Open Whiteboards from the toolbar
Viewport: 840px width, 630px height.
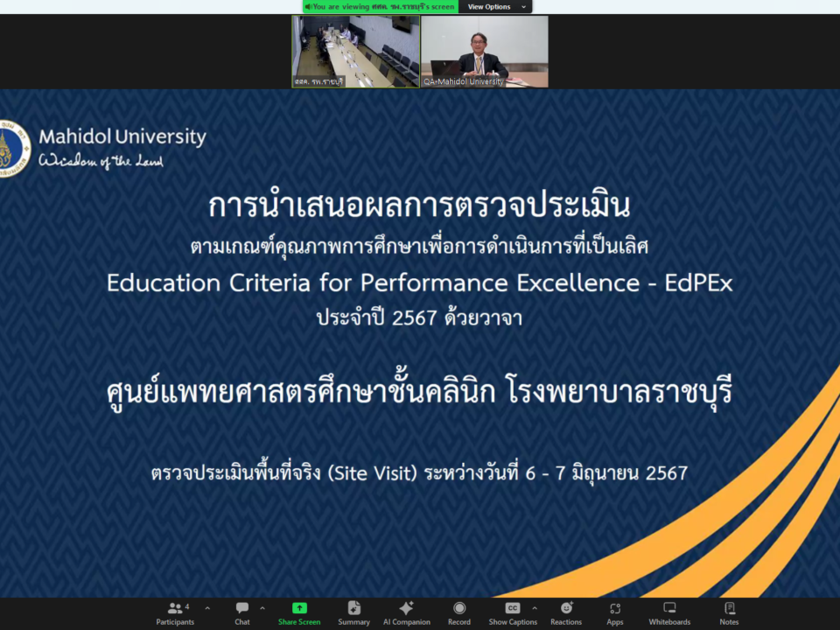click(669, 612)
